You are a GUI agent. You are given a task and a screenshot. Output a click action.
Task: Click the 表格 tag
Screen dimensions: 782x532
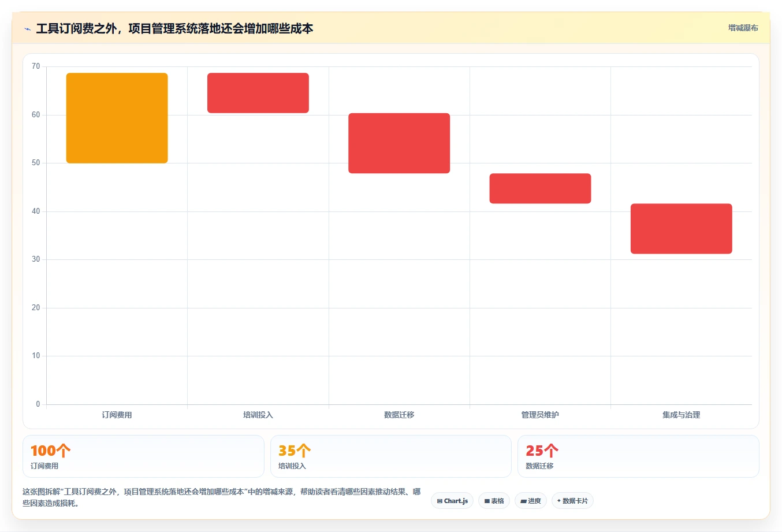494,501
